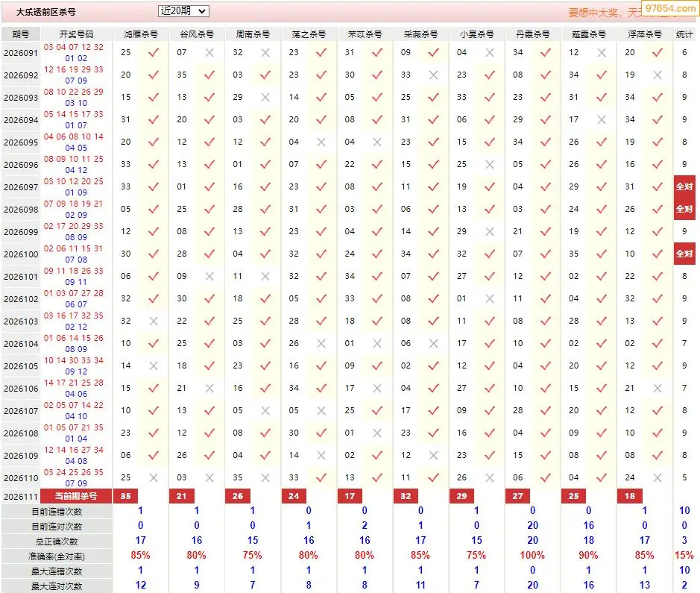Click the 大乐透前区杀号 title
The height and width of the screenshot is (593, 700).
tap(46, 12)
